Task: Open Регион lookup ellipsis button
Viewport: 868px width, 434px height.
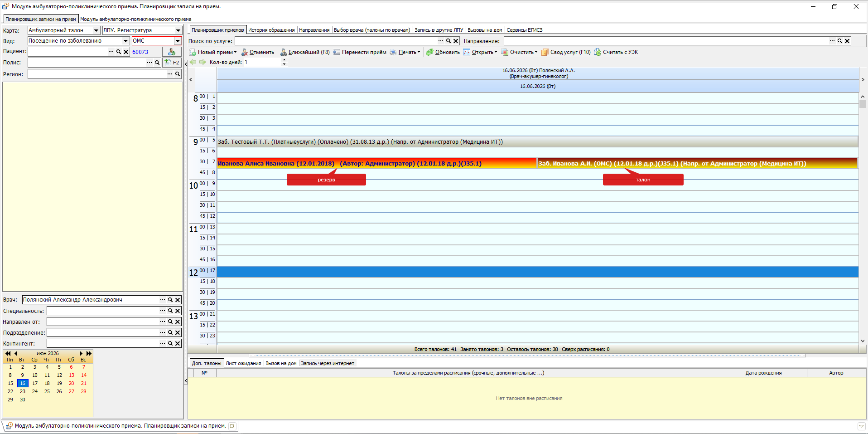Action: pyautogui.click(x=170, y=74)
